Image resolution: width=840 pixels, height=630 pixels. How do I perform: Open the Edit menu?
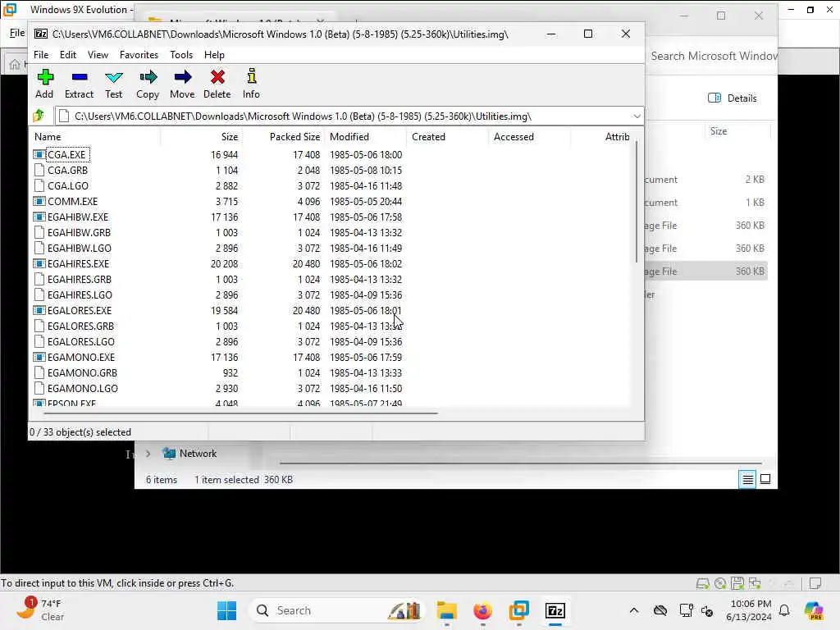[68, 55]
